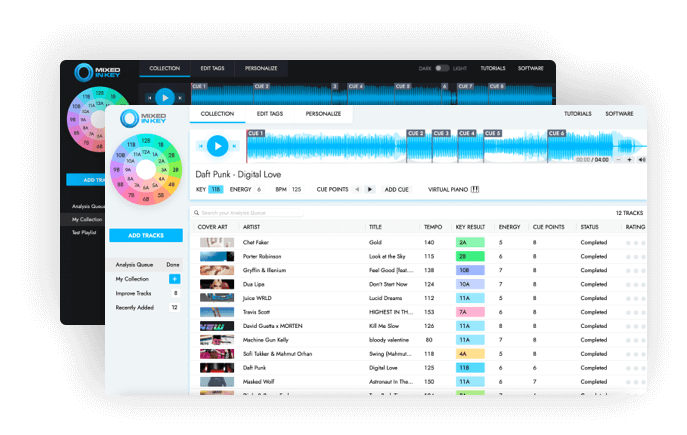Click the Add Cue button

[397, 190]
